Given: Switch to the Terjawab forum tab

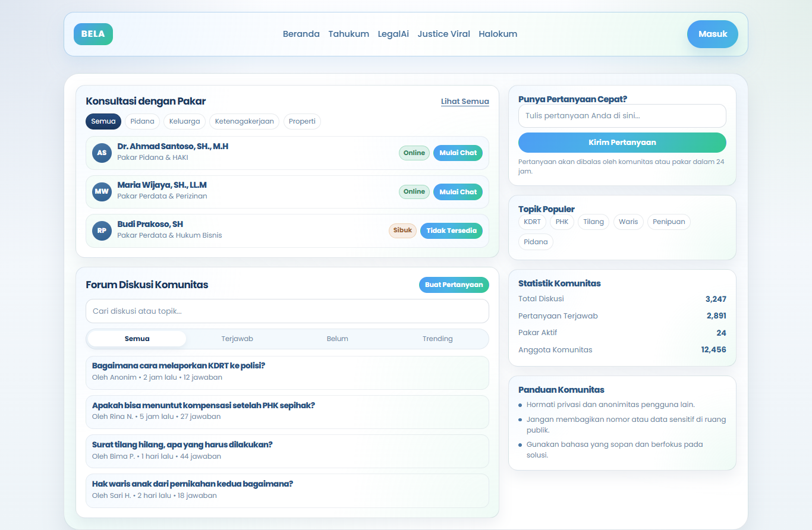Looking at the screenshot, I should click(237, 339).
